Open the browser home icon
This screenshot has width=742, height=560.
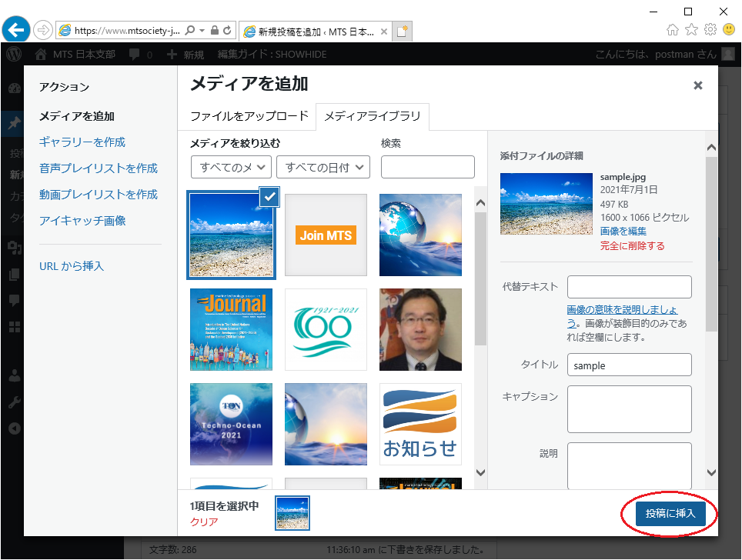[672, 30]
